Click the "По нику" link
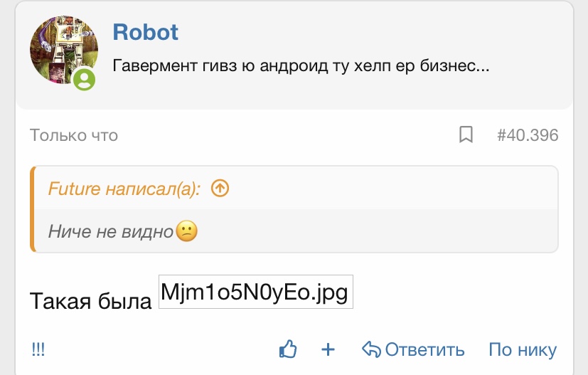 click(x=523, y=349)
